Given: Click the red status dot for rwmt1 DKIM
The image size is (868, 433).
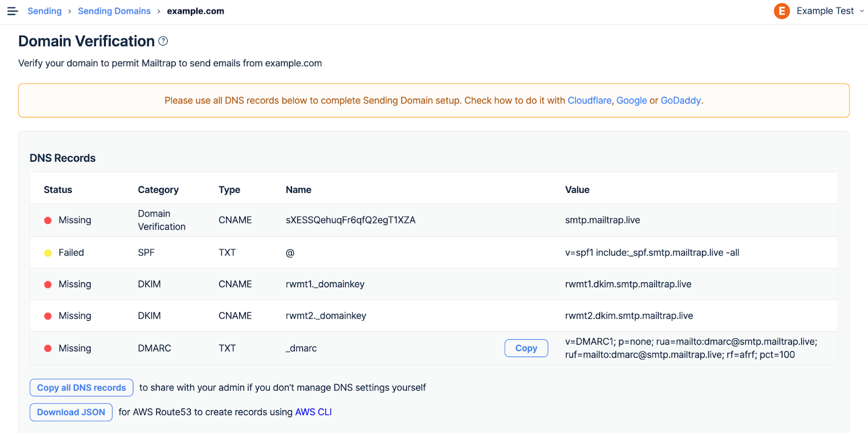Looking at the screenshot, I should pos(48,285).
